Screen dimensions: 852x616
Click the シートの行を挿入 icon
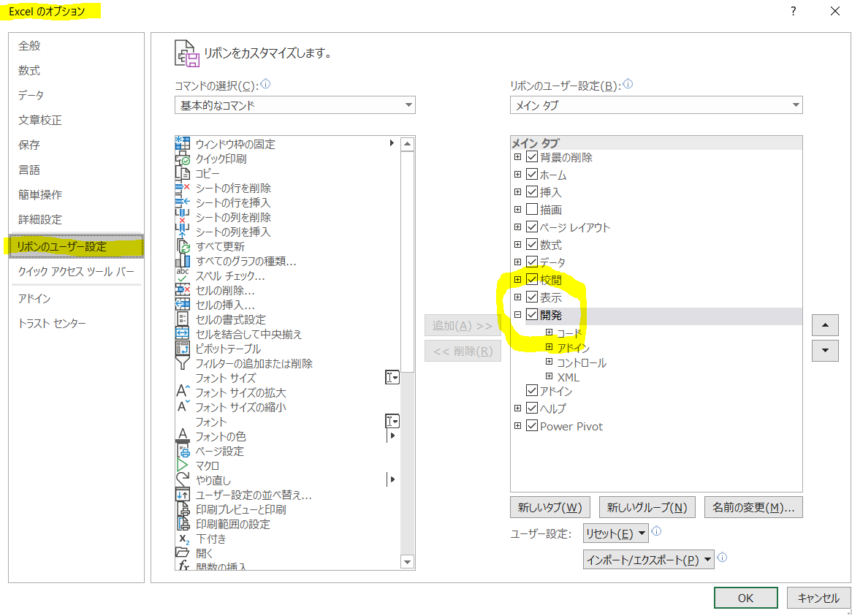183,202
